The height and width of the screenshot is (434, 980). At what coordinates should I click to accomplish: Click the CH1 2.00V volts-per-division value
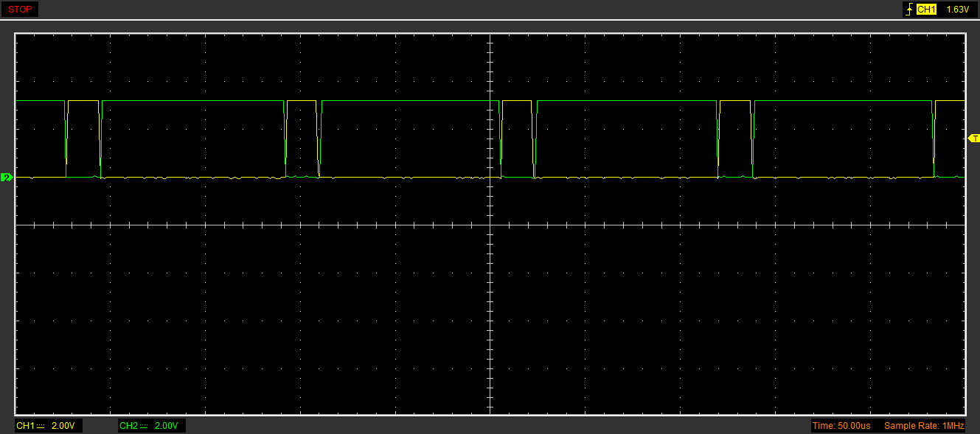click(63, 426)
